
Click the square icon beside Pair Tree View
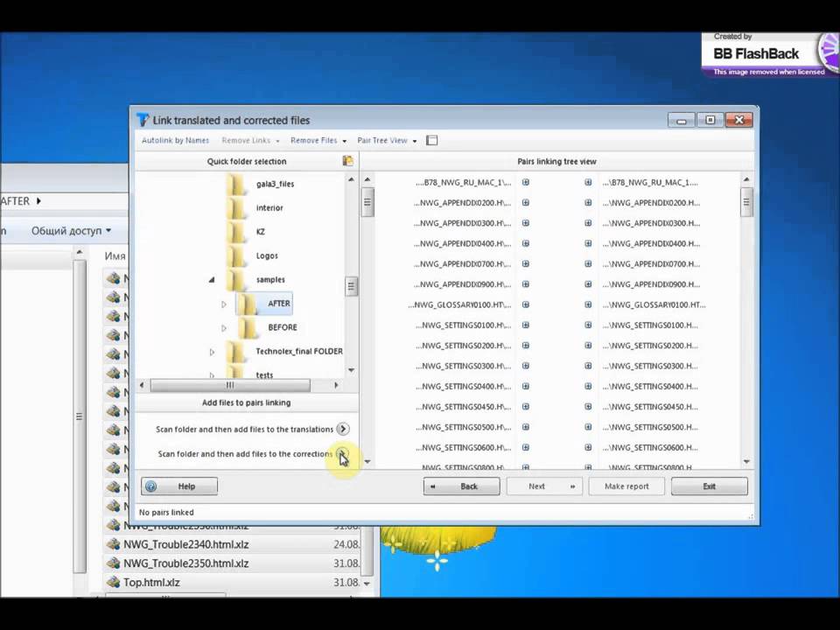pos(431,140)
